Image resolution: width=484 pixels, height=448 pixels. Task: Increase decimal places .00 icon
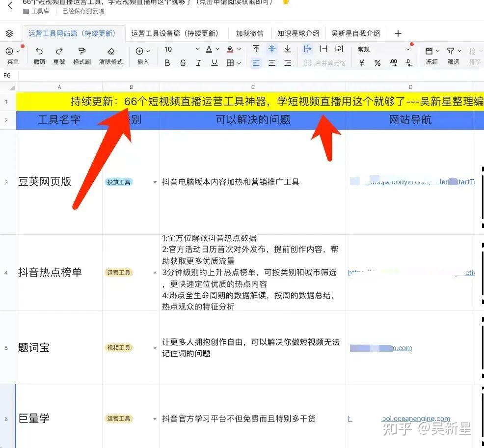[393, 63]
